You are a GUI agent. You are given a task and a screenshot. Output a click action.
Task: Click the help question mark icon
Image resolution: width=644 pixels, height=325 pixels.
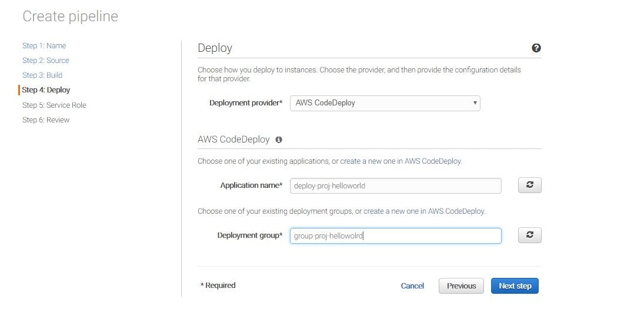[536, 48]
